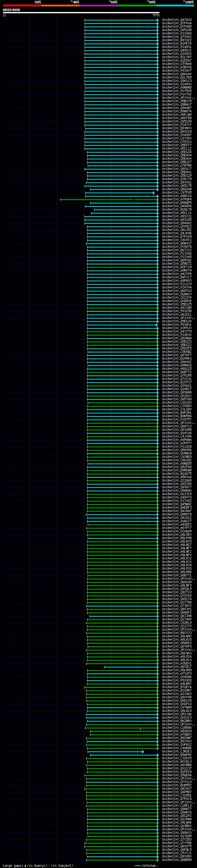Image resolution: width=197 pixels, height=868 pixels.
Task: Open hit UniRef100_P14830
Action: tap(176, 335)
